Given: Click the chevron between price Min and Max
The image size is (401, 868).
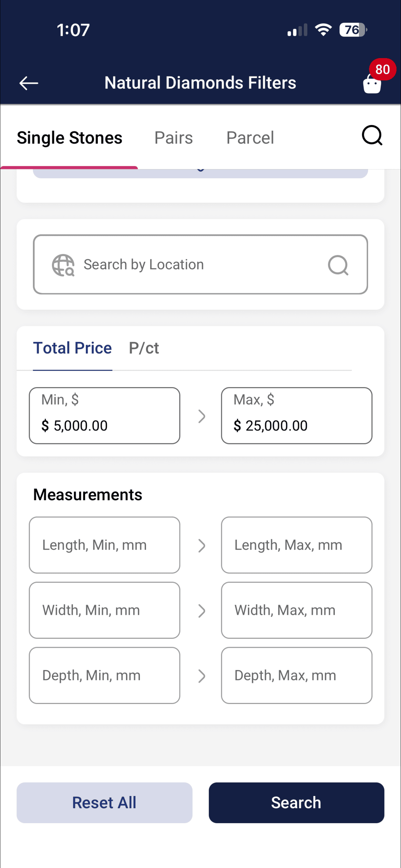Looking at the screenshot, I should point(201,416).
